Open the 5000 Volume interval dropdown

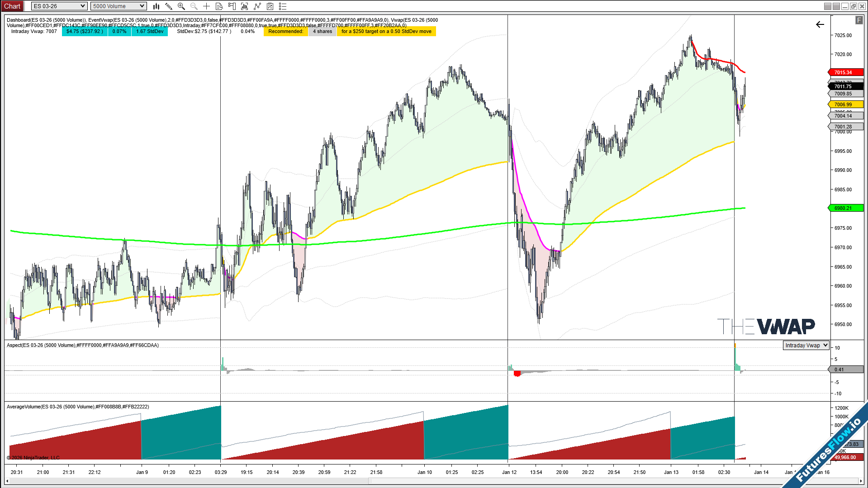pyautogui.click(x=119, y=6)
